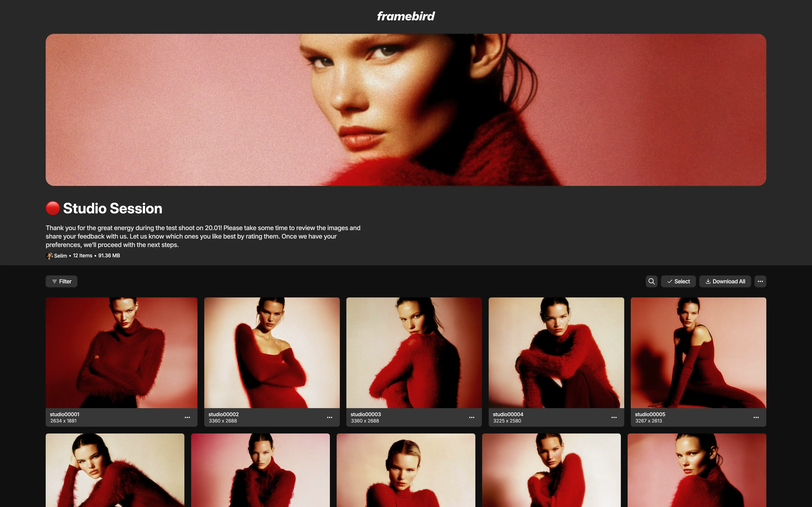Image resolution: width=812 pixels, height=507 pixels.
Task: Click the Download All button
Action: pyautogui.click(x=725, y=281)
